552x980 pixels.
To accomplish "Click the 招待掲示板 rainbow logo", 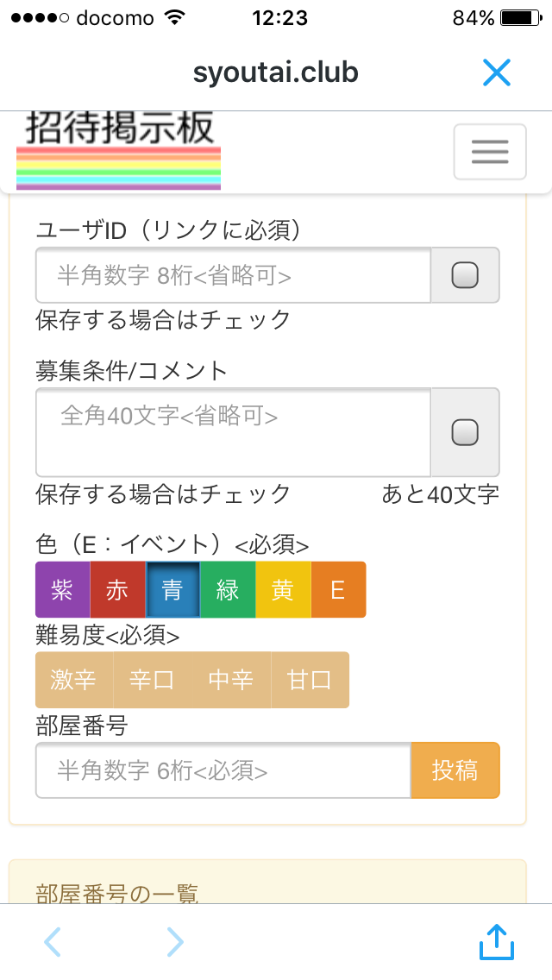I will click(x=119, y=151).
